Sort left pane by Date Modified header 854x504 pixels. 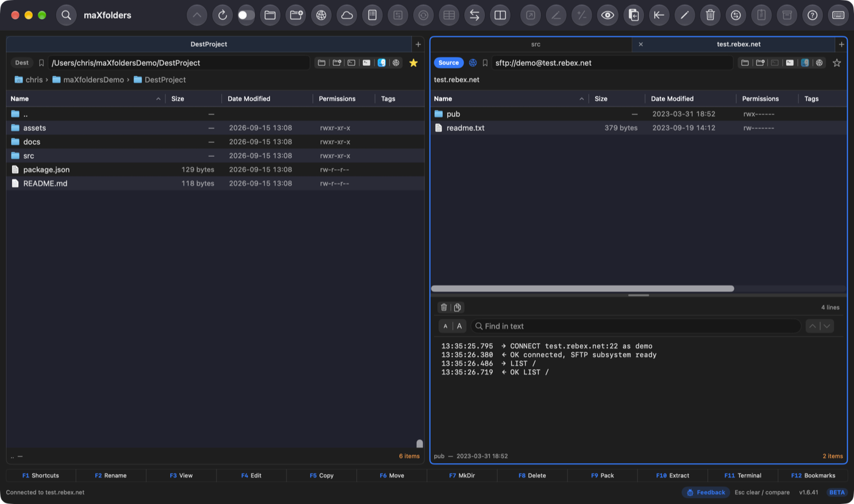pos(267,99)
